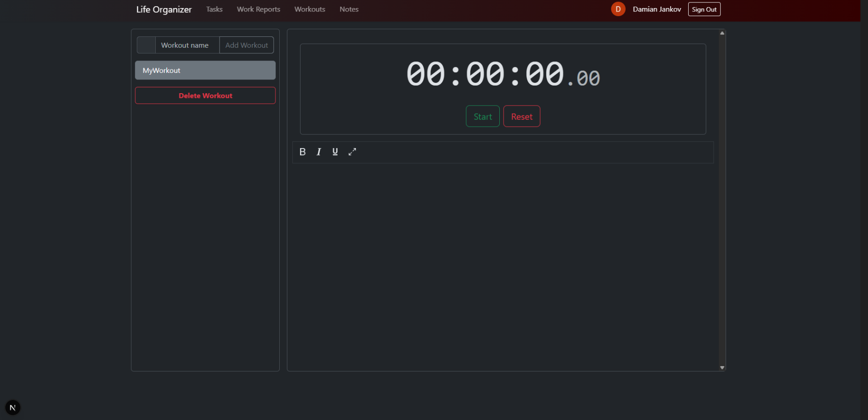Open the Tasks page
868x420 pixels.
coord(214,9)
